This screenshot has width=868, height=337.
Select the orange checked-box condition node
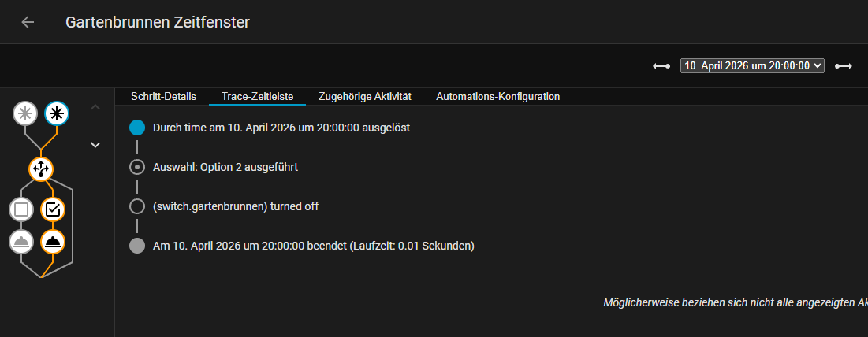pos(53,209)
